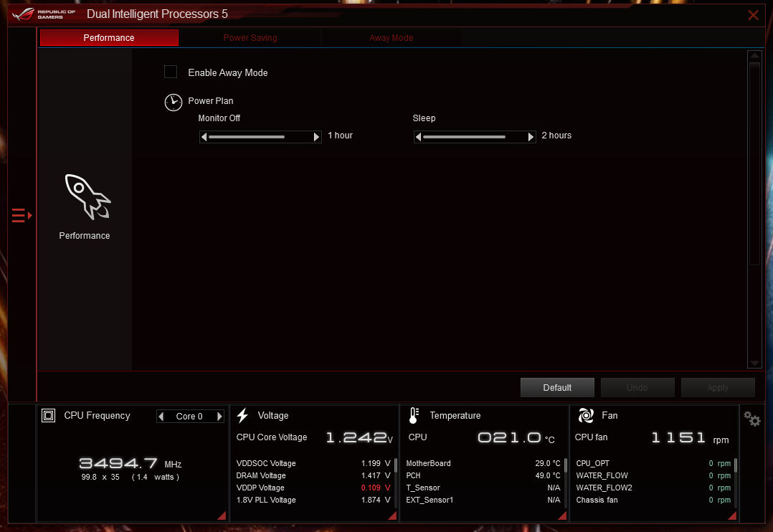
Task: Click the Fan list scrollbar
Action: 736,483
